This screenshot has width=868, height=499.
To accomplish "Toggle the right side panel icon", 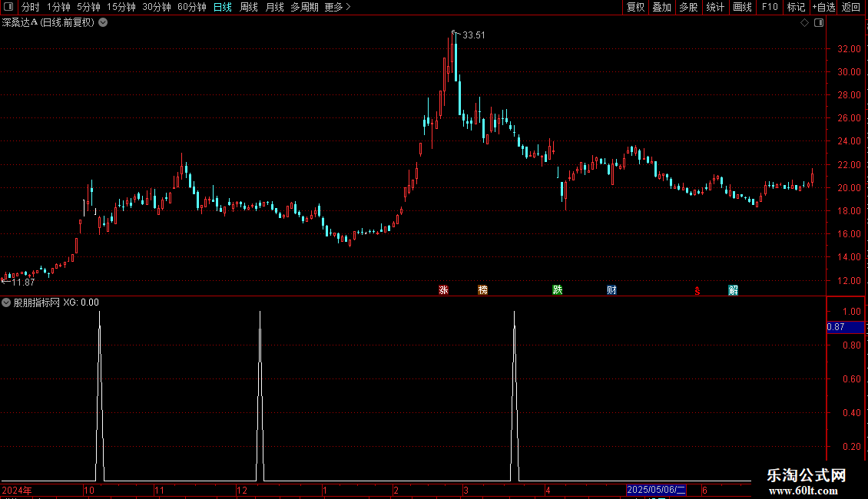I will (819, 23).
